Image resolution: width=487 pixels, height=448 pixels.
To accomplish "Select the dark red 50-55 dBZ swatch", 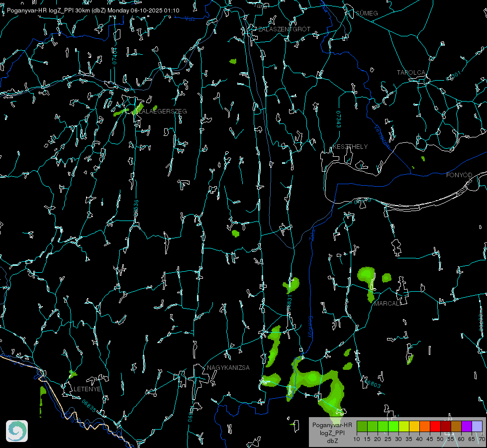I will click(446, 426).
